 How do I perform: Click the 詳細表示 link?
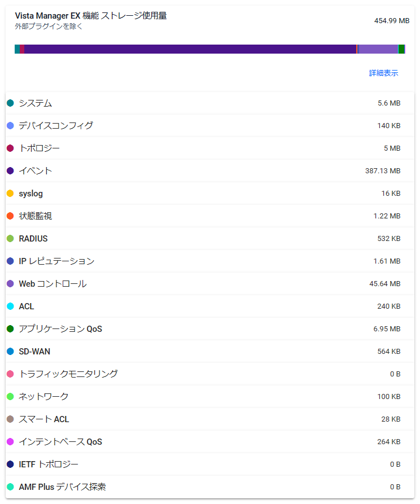(x=383, y=73)
